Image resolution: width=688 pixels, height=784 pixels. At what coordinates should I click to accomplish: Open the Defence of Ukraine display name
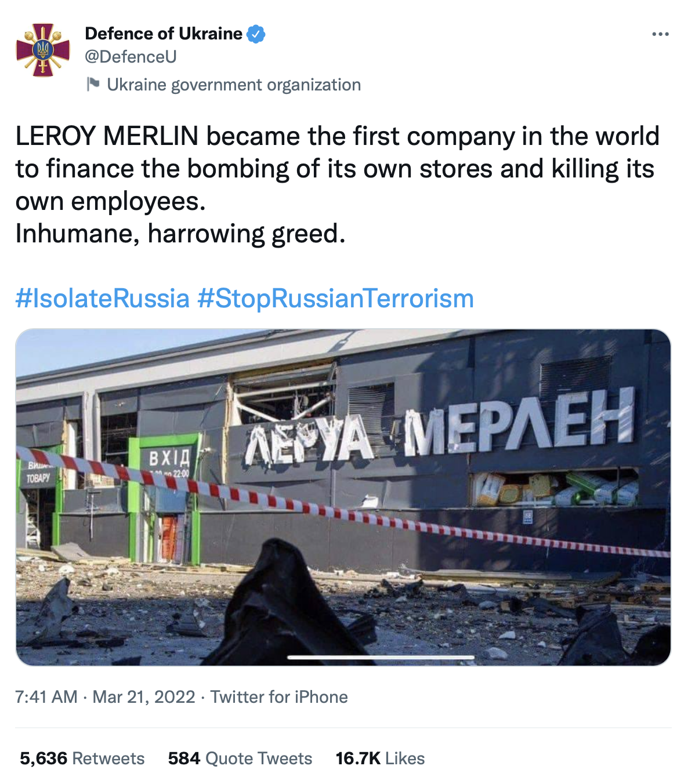click(x=164, y=34)
